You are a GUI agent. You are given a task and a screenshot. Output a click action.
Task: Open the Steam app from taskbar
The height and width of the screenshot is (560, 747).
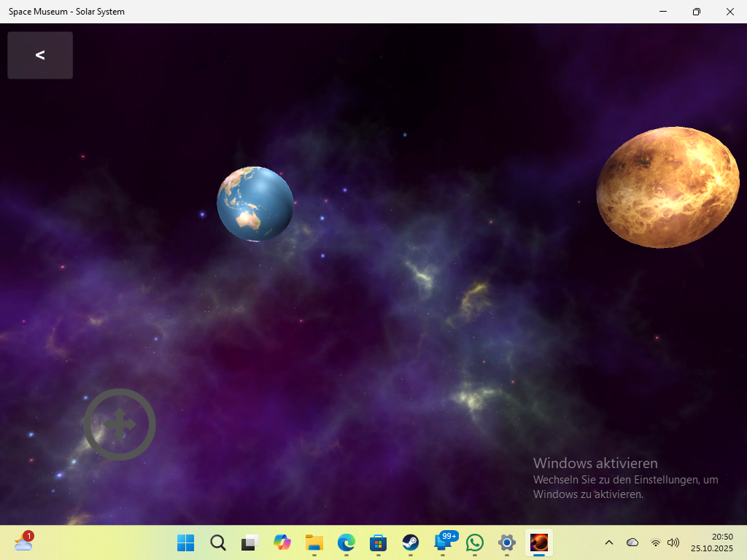[x=411, y=542]
